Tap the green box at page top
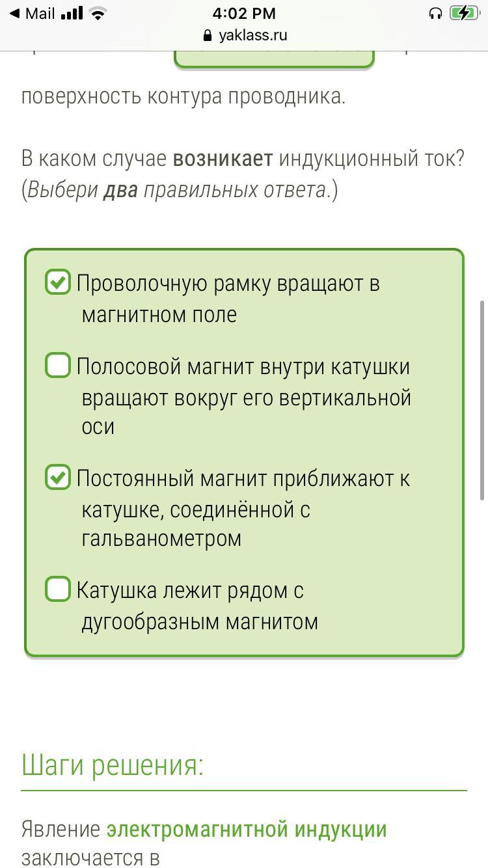 click(274, 59)
